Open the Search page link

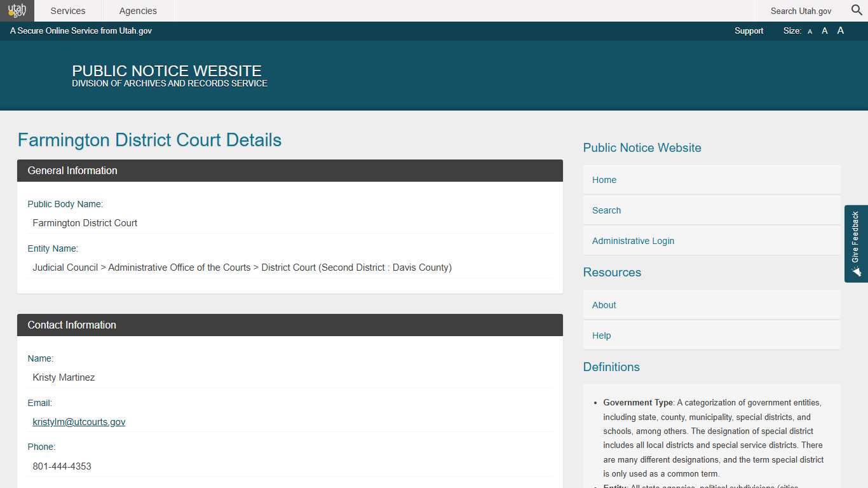coord(606,210)
